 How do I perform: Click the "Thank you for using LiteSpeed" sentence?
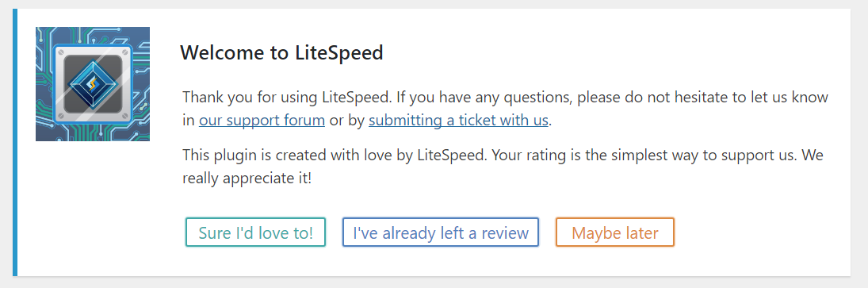(287, 98)
